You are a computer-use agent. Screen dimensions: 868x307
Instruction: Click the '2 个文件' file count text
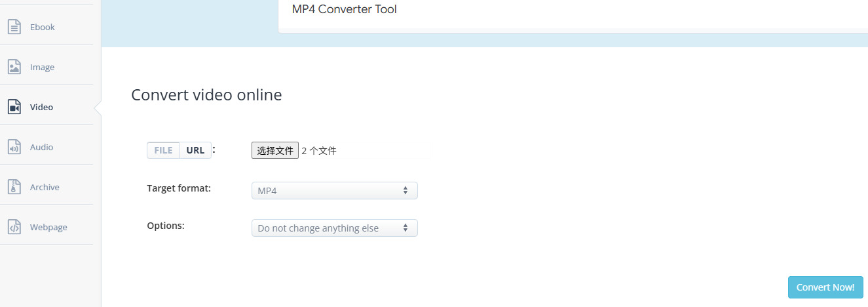[x=319, y=150]
